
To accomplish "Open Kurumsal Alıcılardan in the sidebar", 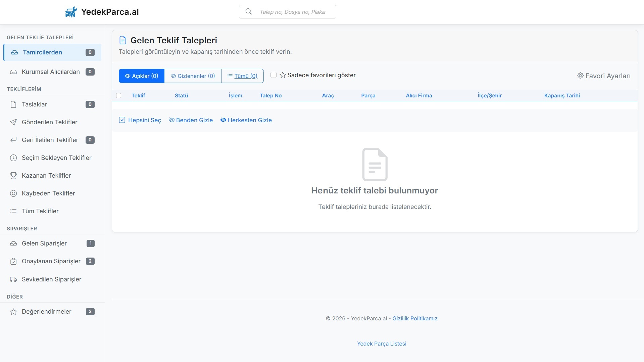I will (x=51, y=72).
